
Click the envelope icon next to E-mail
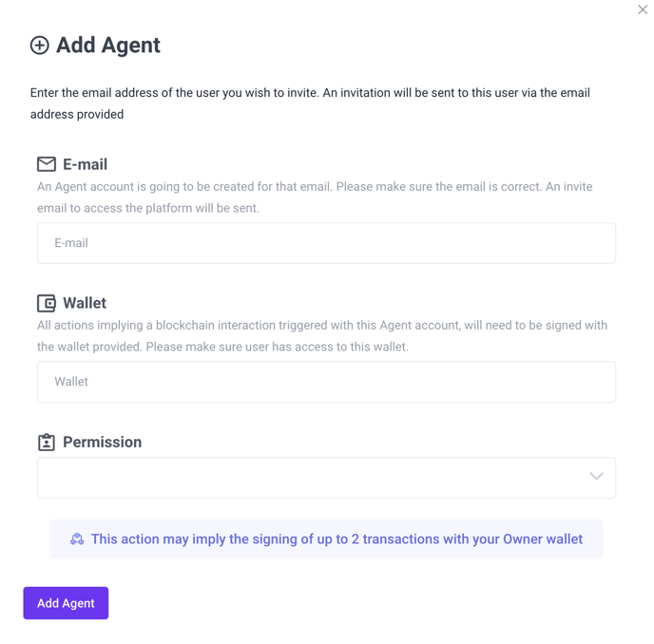(x=47, y=164)
